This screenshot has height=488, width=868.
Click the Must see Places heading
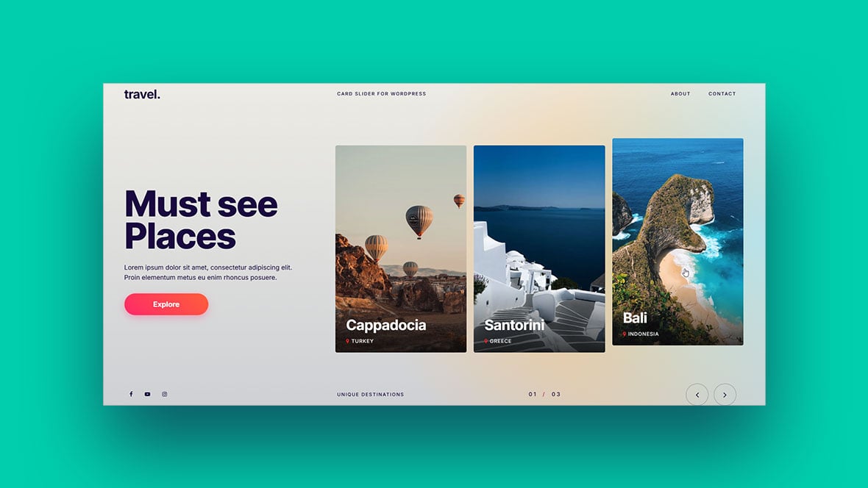201,220
